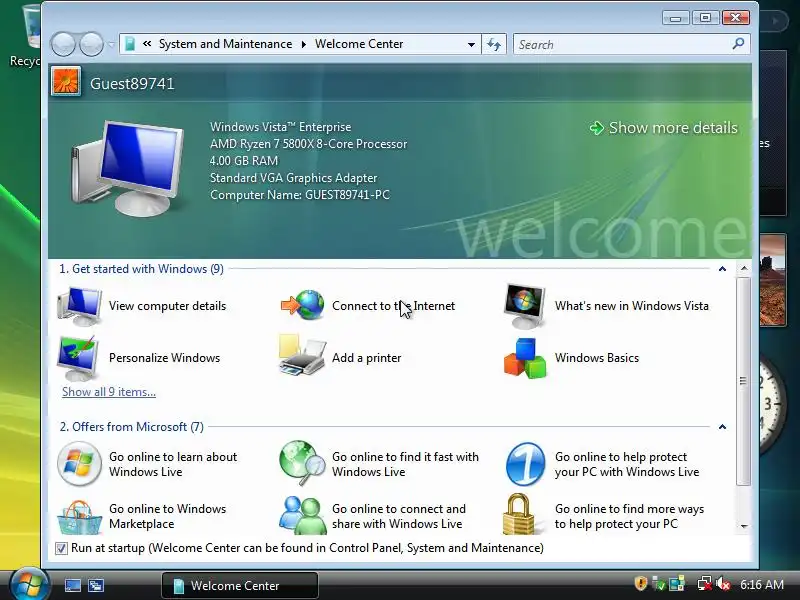Click the 1. Get started with Windows (9) heading

pos(141,269)
